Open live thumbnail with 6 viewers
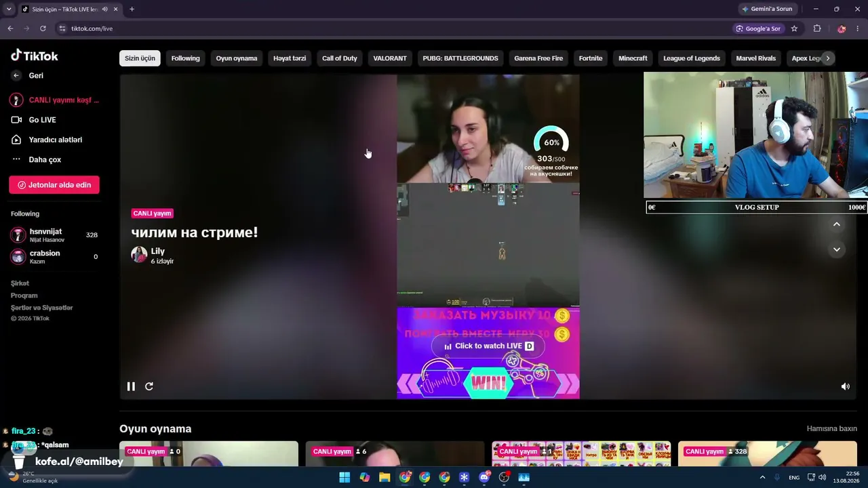The width and height of the screenshot is (868, 488). pos(395,454)
